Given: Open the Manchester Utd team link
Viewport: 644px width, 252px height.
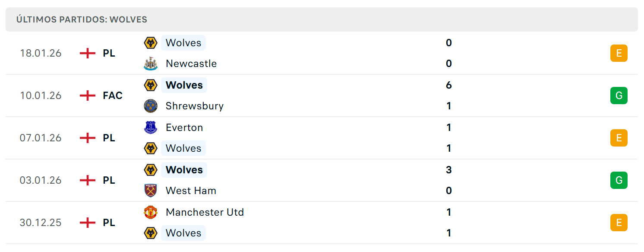Looking at the screenshot, I should click(x=205, y=212).
